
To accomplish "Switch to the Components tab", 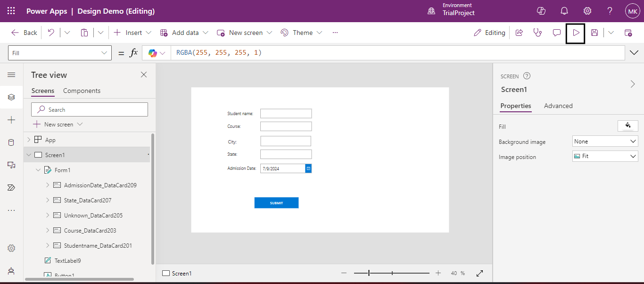I will coord(82,91).
